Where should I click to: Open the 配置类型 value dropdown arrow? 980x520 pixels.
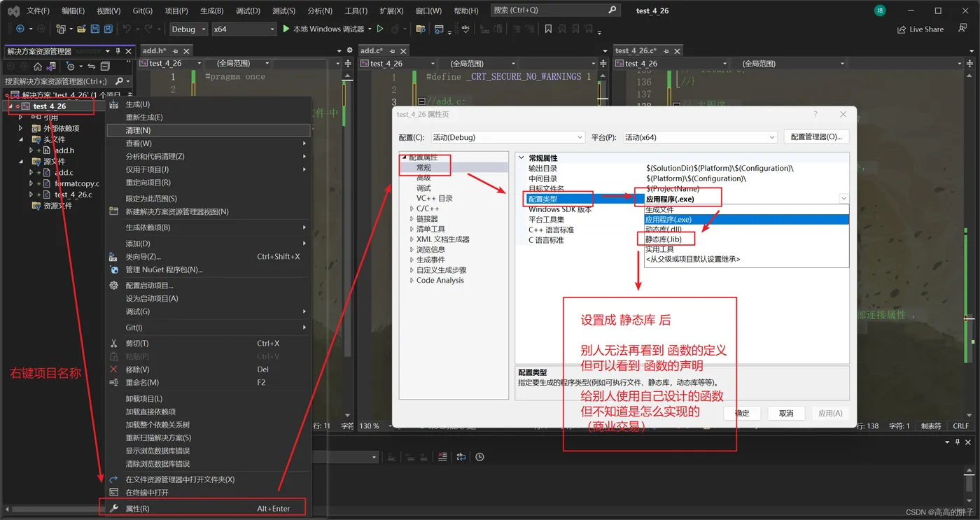pyautogui.click(x=843, y=199)
